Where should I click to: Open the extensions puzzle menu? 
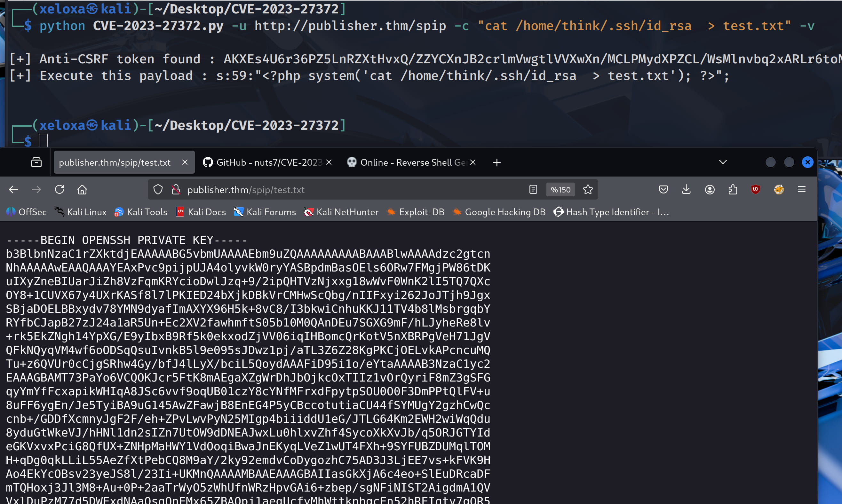click(x=733, y=190)
